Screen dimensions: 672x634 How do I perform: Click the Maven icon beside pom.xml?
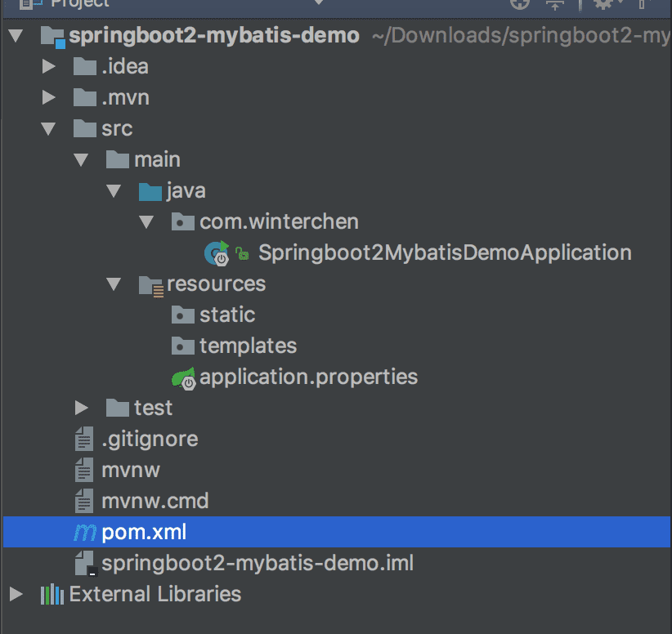click(x=84, y=533)
